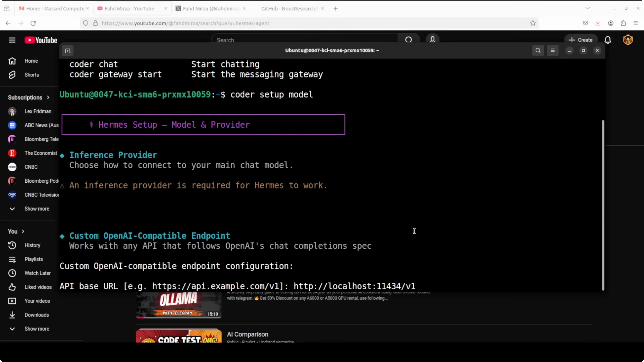Open the YouTube hamburger guide menu

(x=12, y=40)
